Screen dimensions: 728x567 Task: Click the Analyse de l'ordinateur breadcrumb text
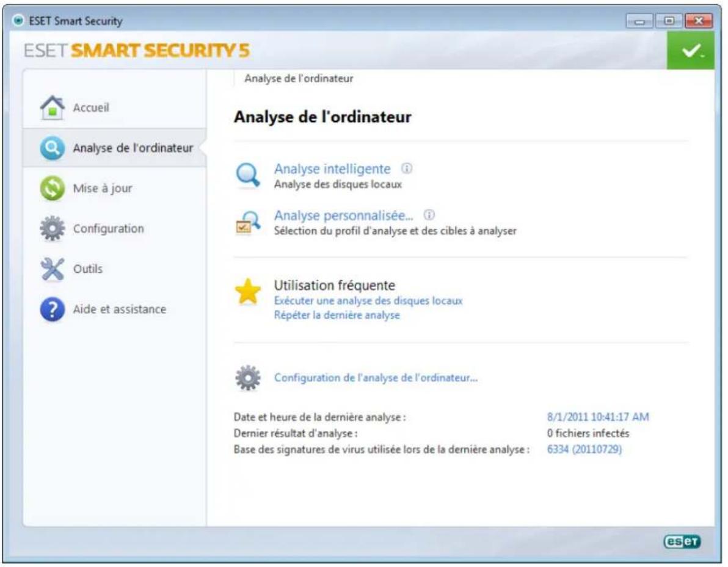click(x=299, y=78)
